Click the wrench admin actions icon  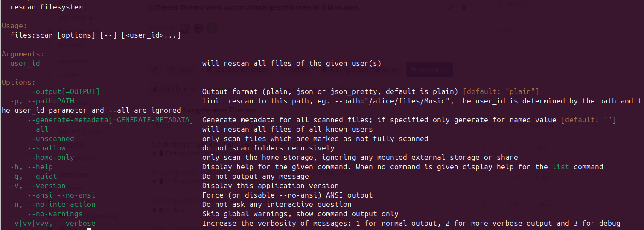pos(155,70)
